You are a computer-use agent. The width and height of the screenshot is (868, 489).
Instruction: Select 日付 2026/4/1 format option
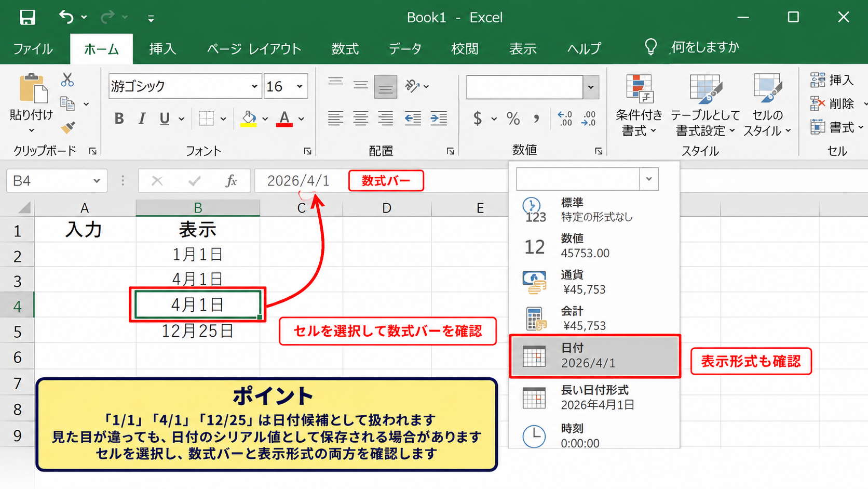(x=594, y=356)
